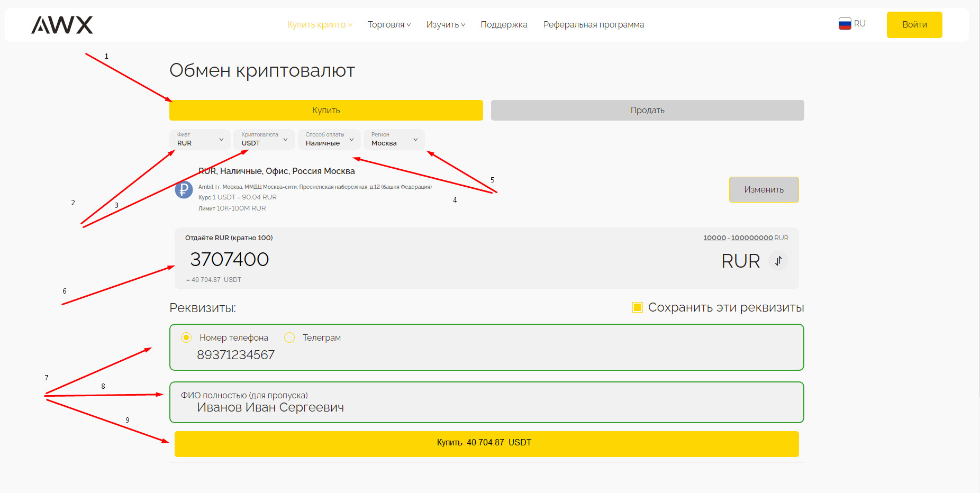Image resolution: width=980 pixels, height=493 pixels.
Task: Select the phone number radio option
Action: (186, 337)
